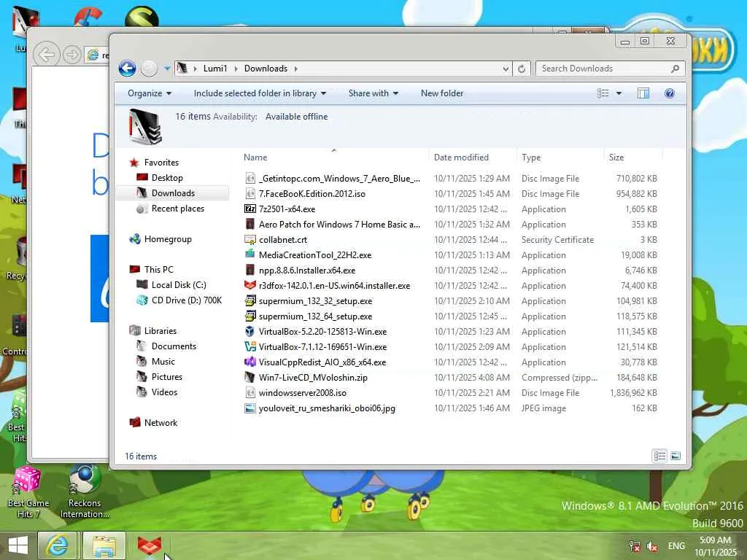The image size is (747, 560).
Task: Switch to details view in status bar
Action: [659, 456]
